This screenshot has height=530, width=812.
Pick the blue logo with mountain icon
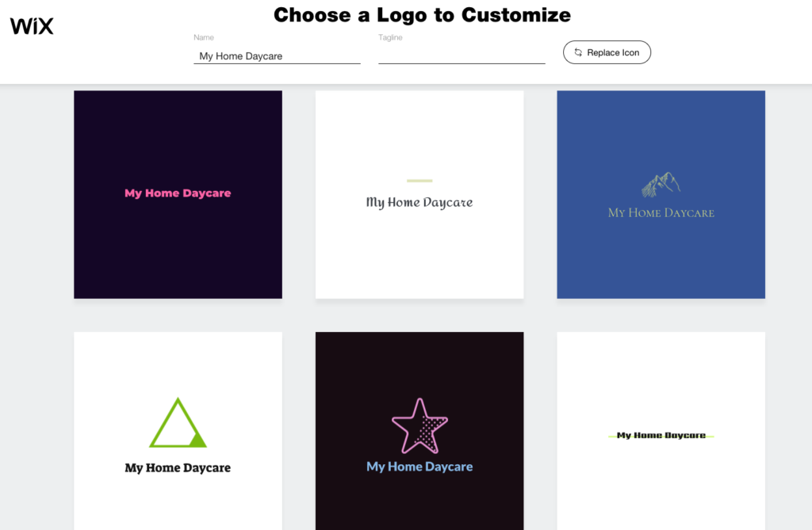pyautogui.click(x=661, y=195)
